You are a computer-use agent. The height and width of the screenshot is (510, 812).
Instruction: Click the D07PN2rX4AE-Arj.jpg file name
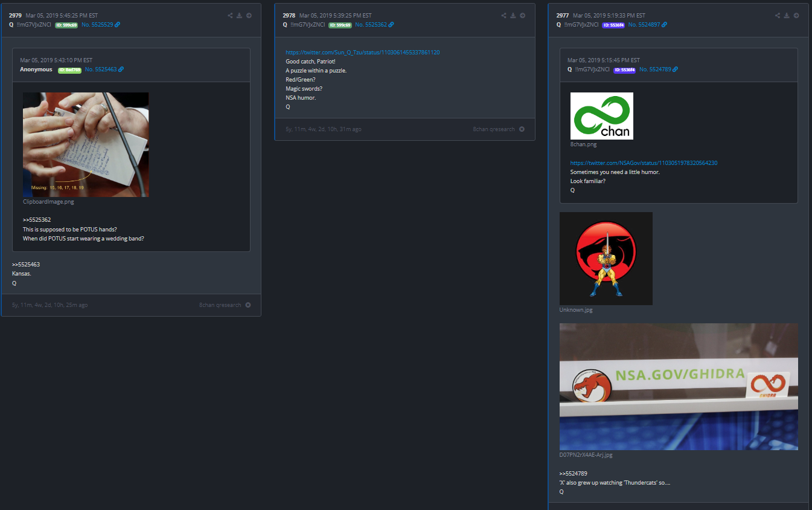(586, 455)
